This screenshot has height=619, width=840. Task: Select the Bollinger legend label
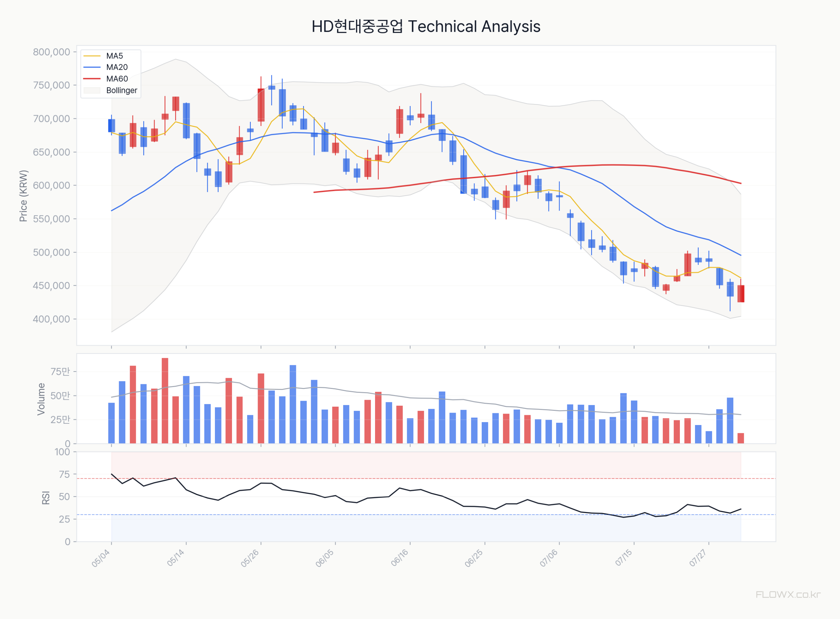(x=122, y=90)
